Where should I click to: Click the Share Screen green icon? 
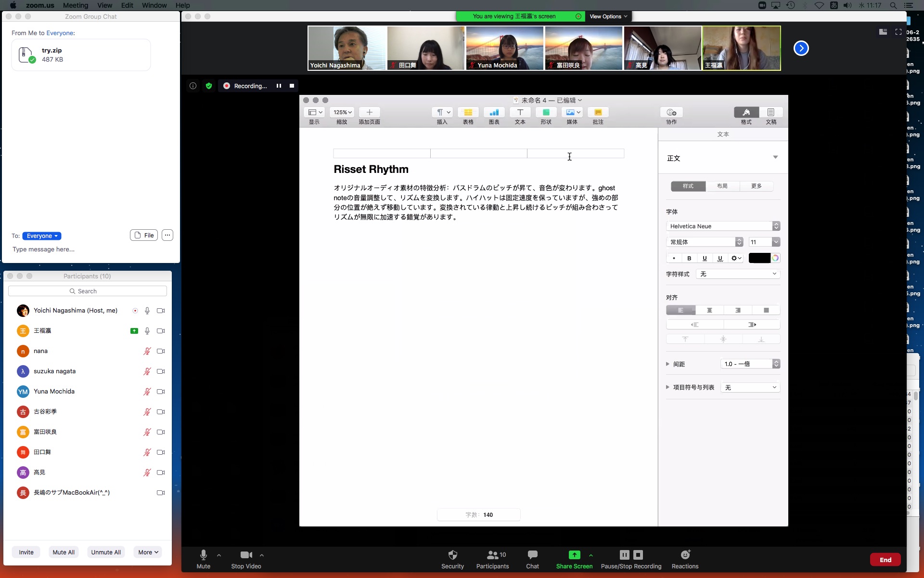574,555
